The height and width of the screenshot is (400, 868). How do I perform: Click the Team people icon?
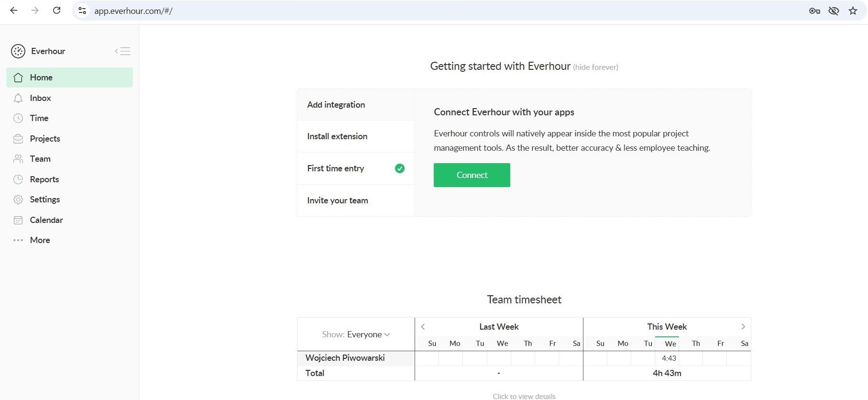pyautogui.click(x=18, y=159)
